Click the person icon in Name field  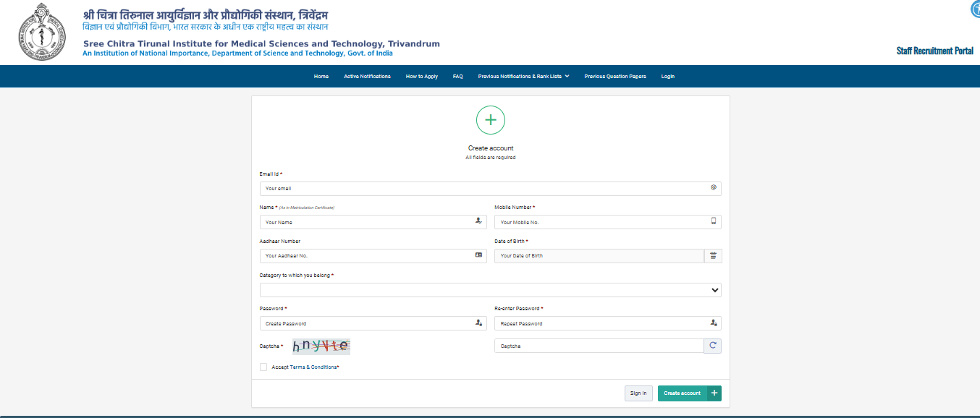478,221
